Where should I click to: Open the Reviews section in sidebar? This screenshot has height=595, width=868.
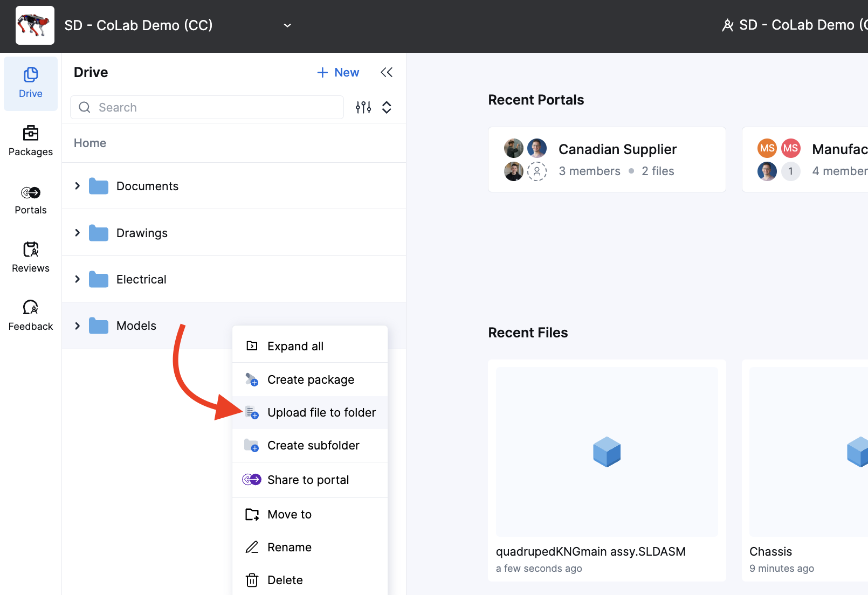point(31,258)
